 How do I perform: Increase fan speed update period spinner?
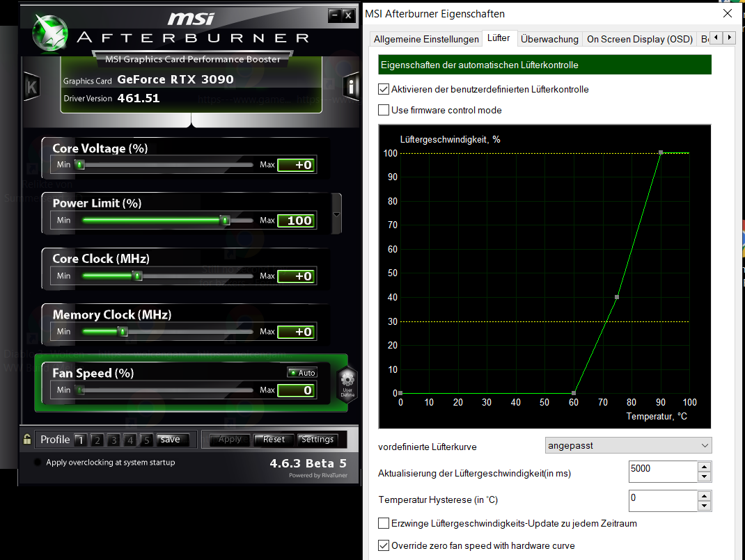coord(704,467)
